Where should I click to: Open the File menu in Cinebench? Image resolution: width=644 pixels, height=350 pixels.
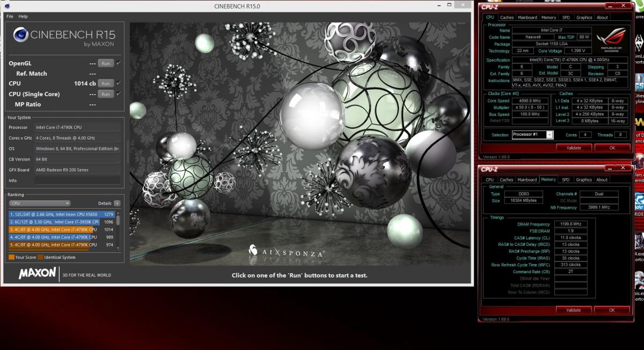(x=10, y=17)
